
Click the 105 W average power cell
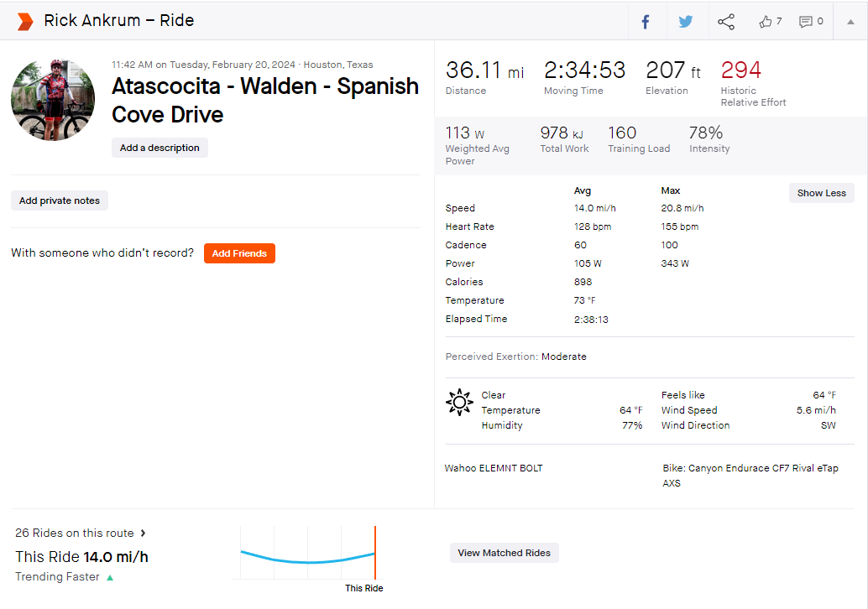pos(588,263)
